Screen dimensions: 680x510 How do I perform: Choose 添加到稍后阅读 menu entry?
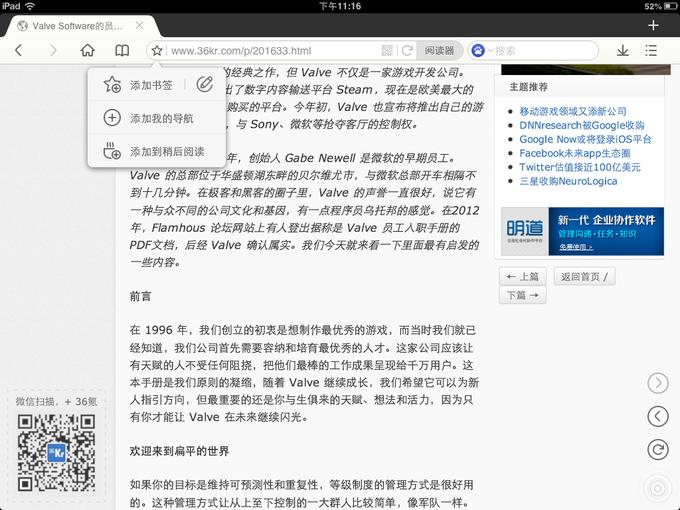pyautogui.click(x=157, y=151)
